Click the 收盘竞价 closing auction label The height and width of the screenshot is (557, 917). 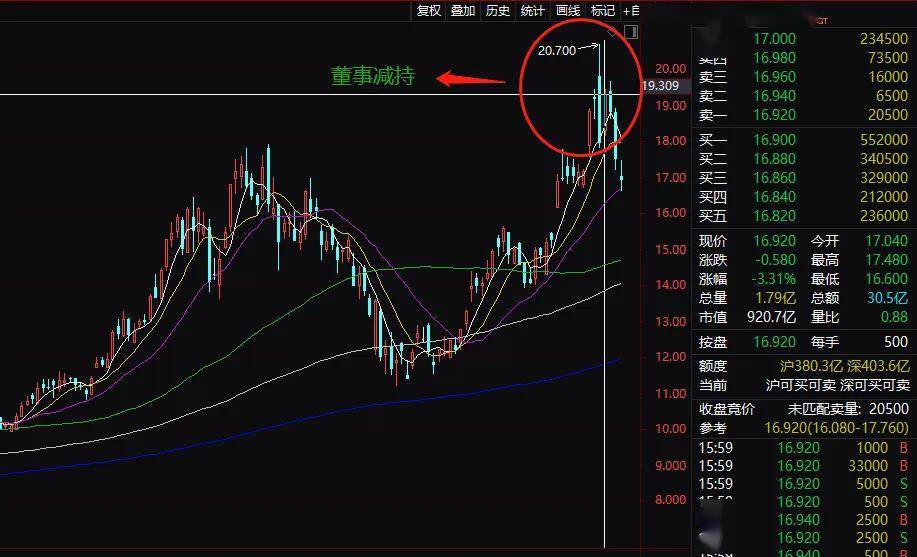point(727,409)
